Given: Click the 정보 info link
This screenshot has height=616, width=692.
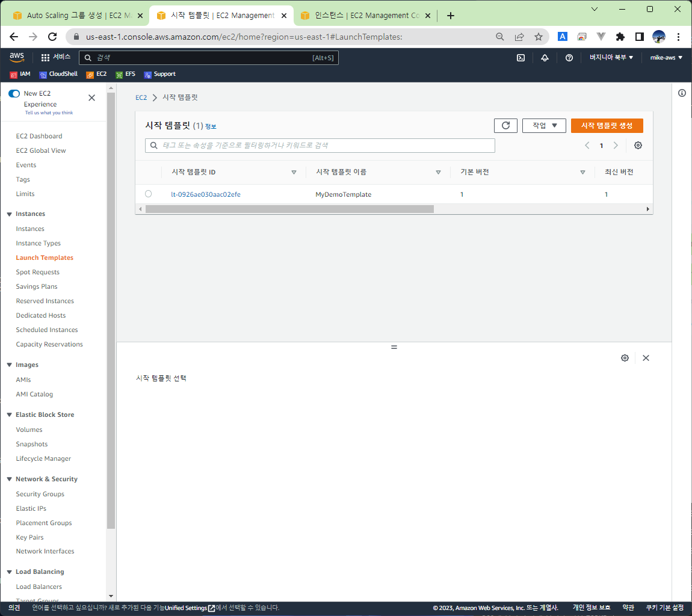Looking at the screenshot, I should coord(211,127).
